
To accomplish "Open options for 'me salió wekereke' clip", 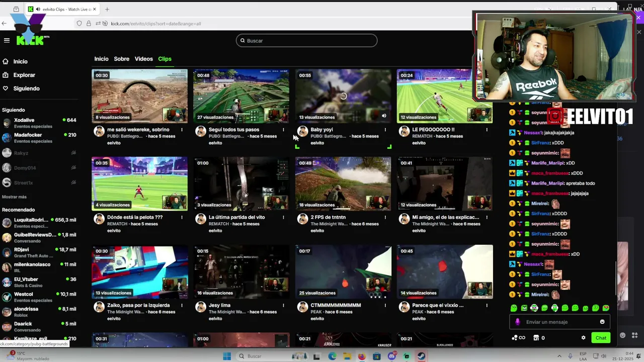I will click(182, 130).
